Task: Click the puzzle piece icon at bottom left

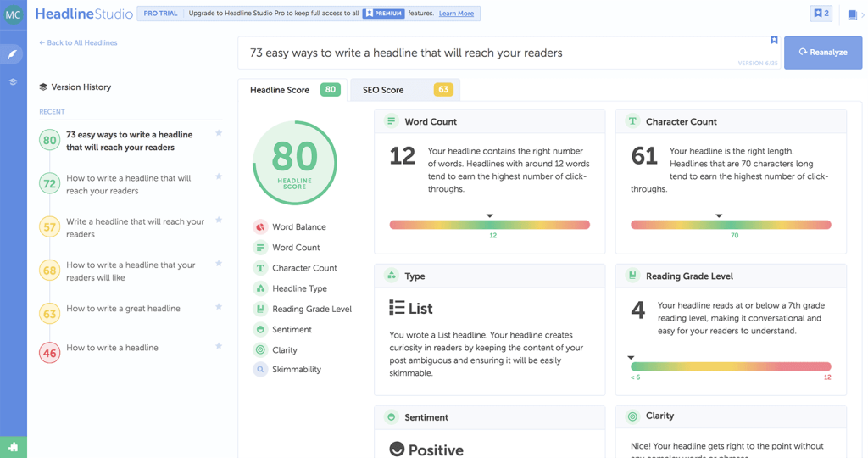Action: (x=13, y=446)
